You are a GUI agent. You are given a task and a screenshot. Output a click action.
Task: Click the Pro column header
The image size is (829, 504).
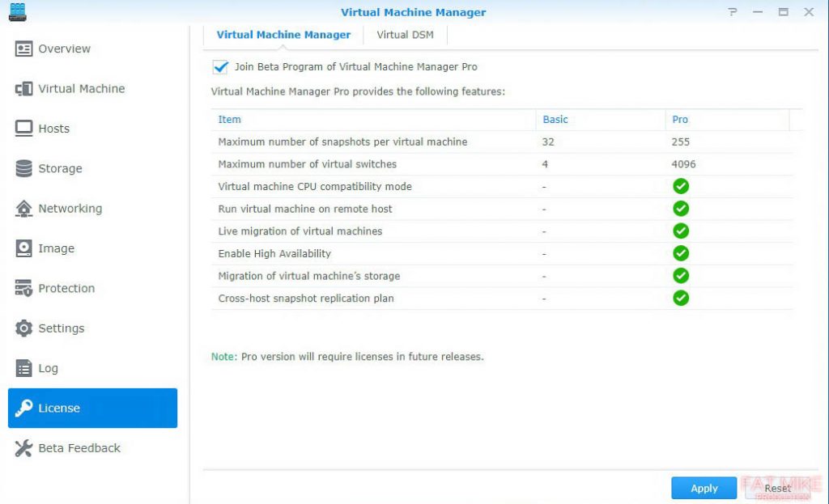pos(727,120)
